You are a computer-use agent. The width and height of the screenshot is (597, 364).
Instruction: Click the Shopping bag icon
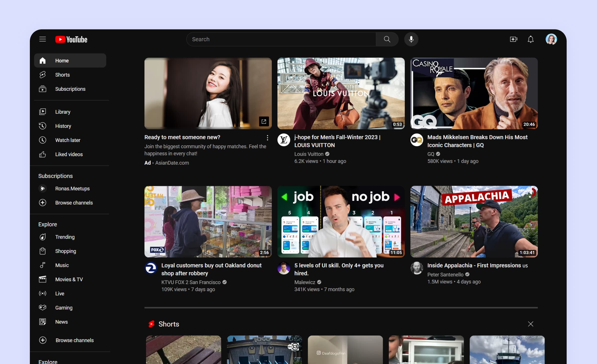[43, 251]
